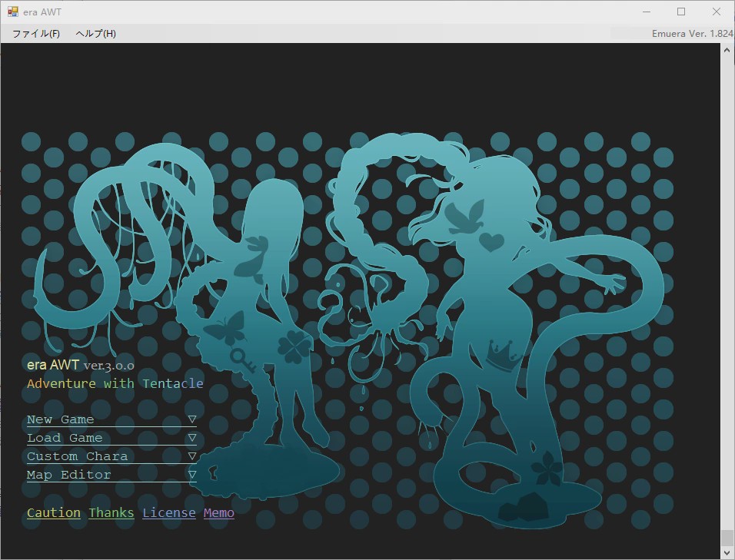The image size is (735, 560).
Task: Maximize the era AWT window
Action: pos(681,12)
